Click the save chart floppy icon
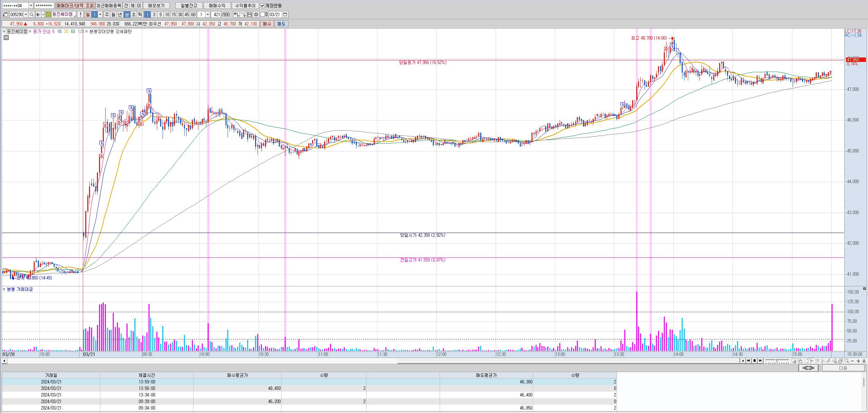The width and height of the screenshot is (868, 413). [x=250, y=14]
